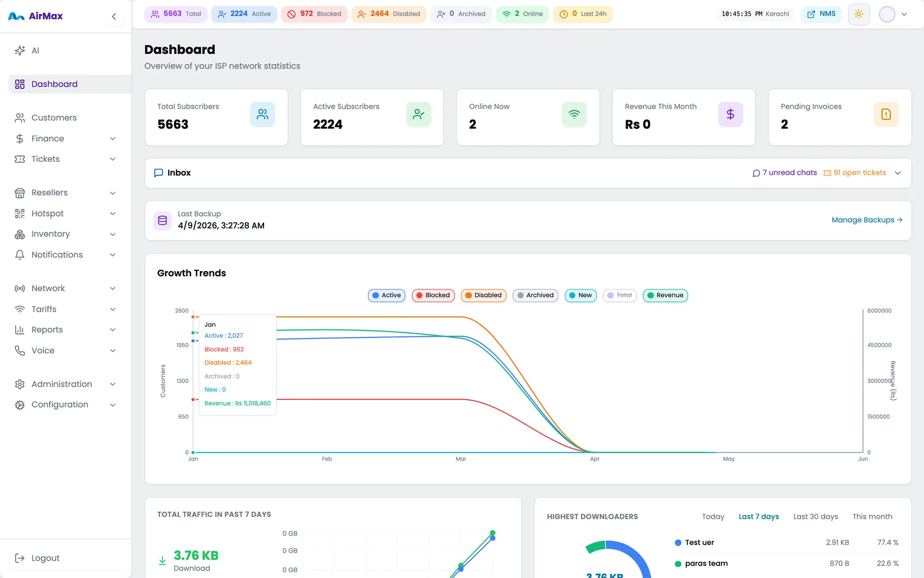Viewport: 924px width, 578px height.
Task: Click the Pending Invoices alert icon
Action: (x=886, y=114)
